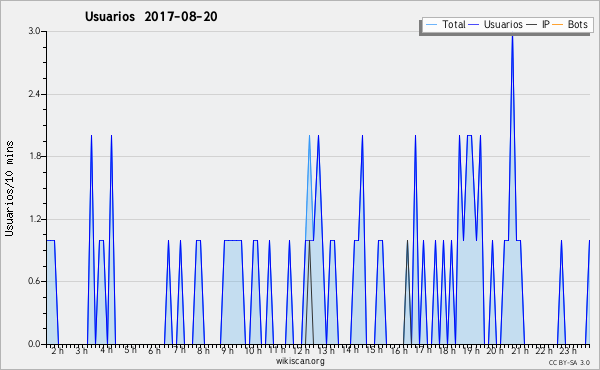Click the 9 h x-axis label
The image size is (600, 370).
point(227,350)
